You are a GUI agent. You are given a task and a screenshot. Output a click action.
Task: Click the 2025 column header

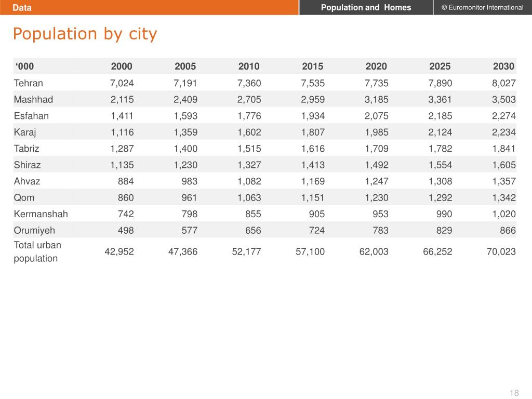[440, 66]
